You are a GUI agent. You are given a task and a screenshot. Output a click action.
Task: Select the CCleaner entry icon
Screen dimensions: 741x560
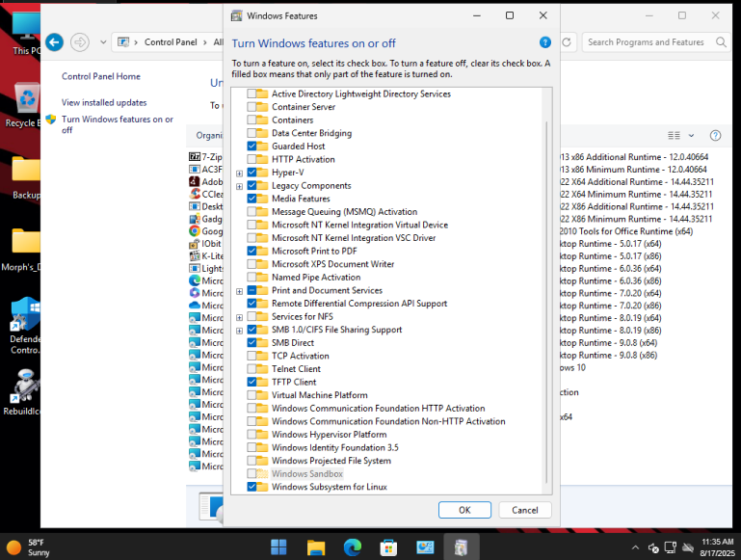[x=195, y=194]
